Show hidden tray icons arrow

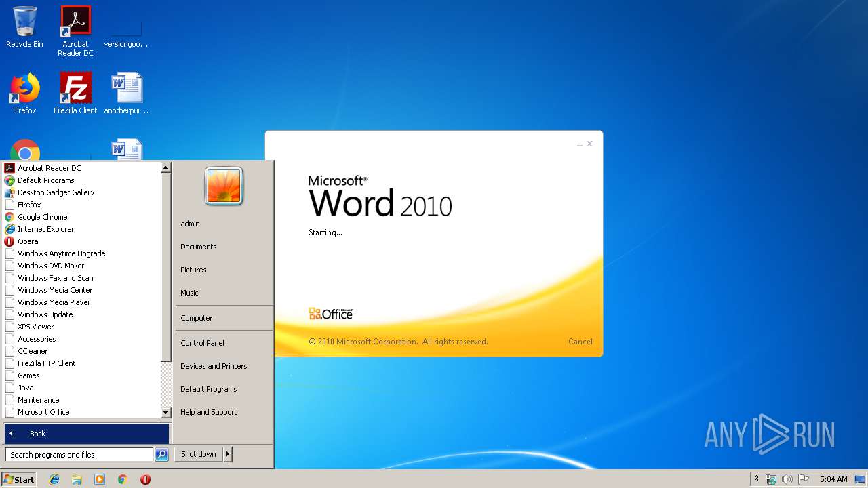pos(756,479)
